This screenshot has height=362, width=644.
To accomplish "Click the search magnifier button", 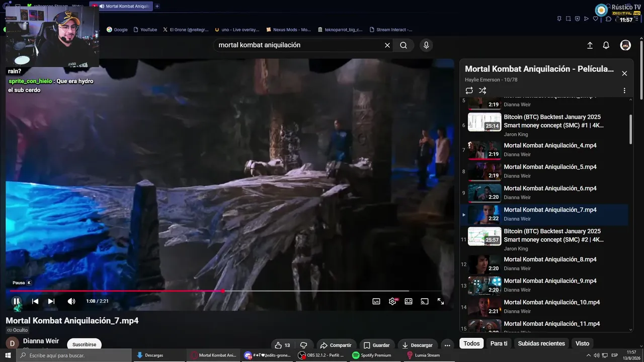I will point(404,45).
